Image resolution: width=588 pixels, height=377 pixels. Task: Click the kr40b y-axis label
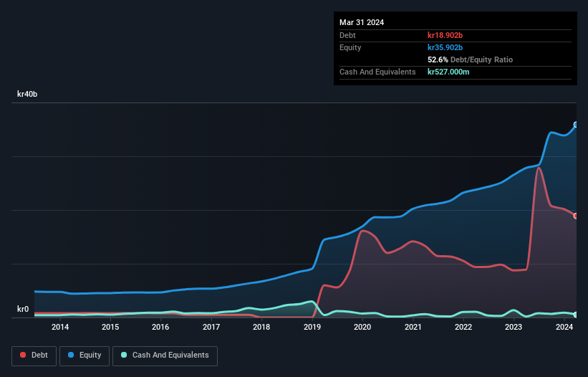(27, 94)
